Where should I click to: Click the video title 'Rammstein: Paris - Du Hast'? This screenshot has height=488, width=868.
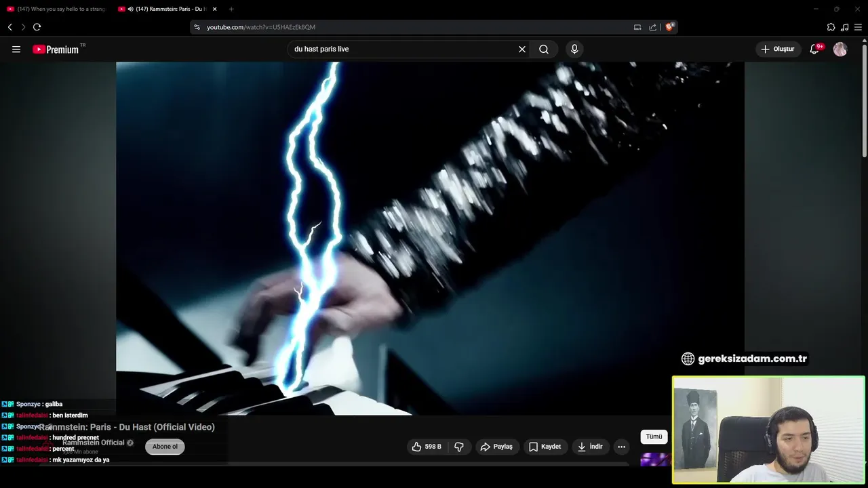click(127, 427)
